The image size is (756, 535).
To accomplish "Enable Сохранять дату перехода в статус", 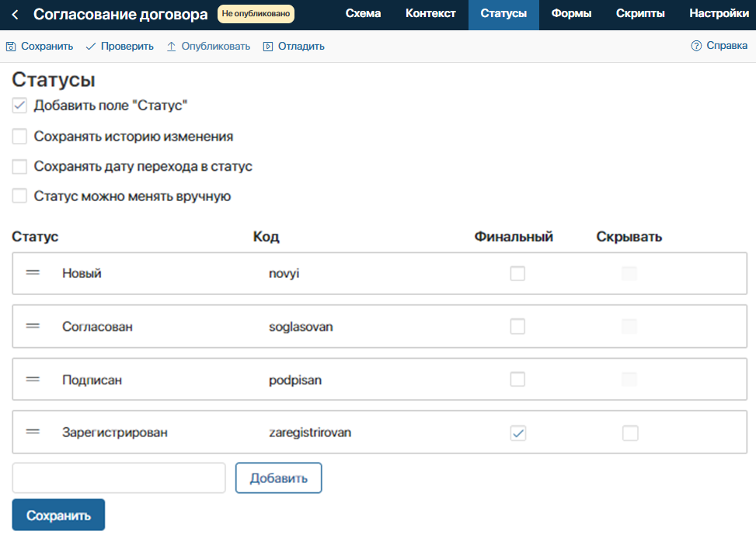I will click(x=19, y=166).
